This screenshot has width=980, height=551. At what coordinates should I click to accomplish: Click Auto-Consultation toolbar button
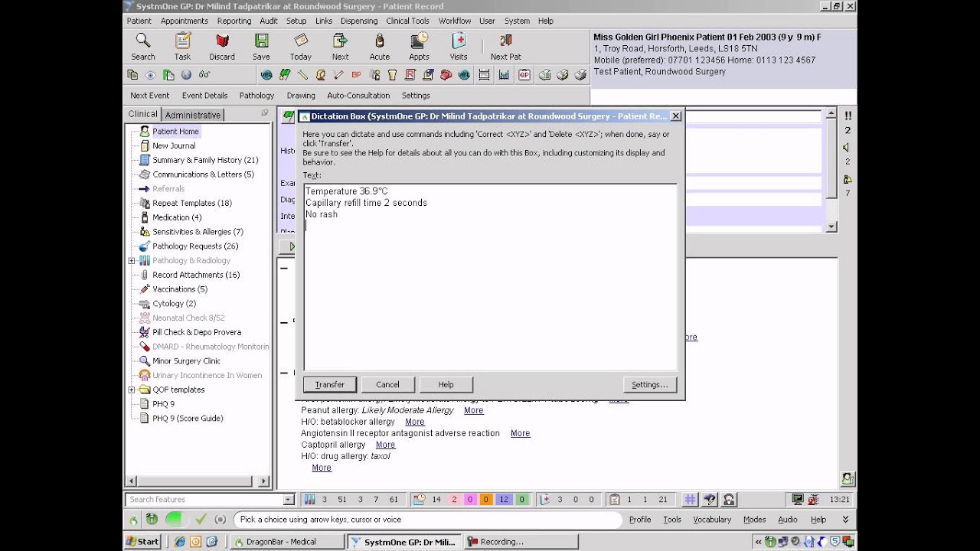point(359,96)
